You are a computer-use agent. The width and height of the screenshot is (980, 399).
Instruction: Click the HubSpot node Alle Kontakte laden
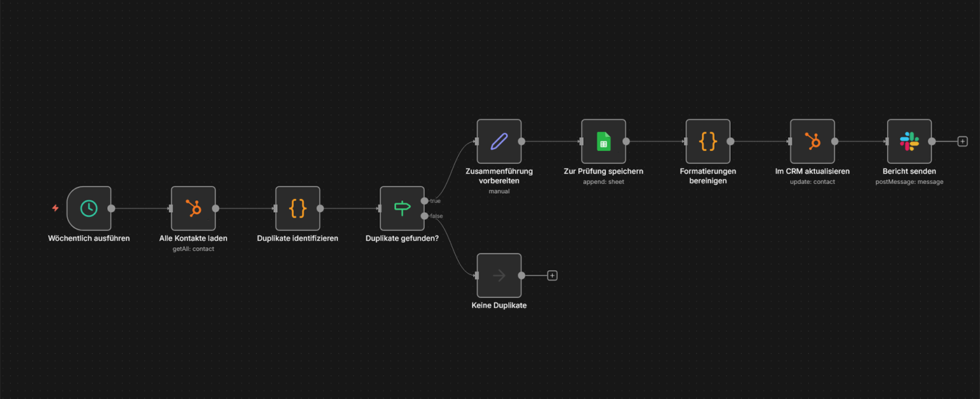click(x=193, y=208)
